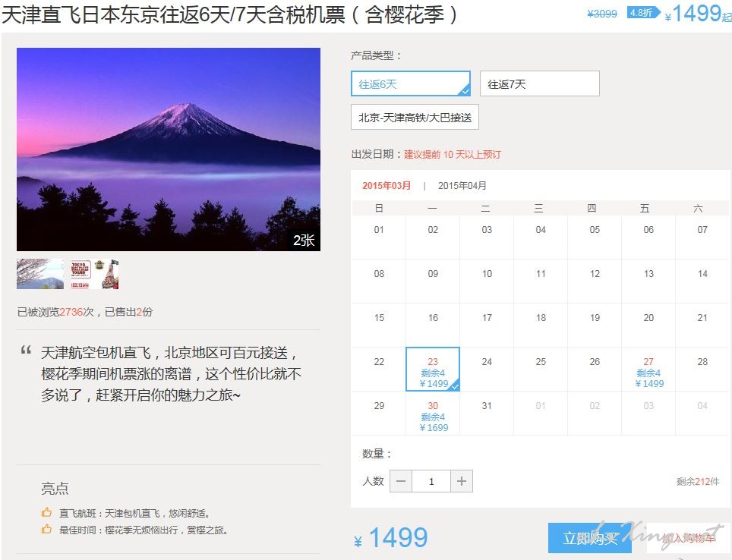Pick March 27 departure date

649,369
